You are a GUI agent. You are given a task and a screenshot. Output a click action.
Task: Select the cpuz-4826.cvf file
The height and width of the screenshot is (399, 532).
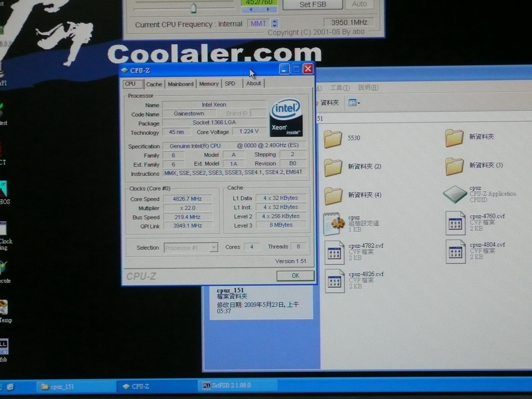[x=354, y=281]
